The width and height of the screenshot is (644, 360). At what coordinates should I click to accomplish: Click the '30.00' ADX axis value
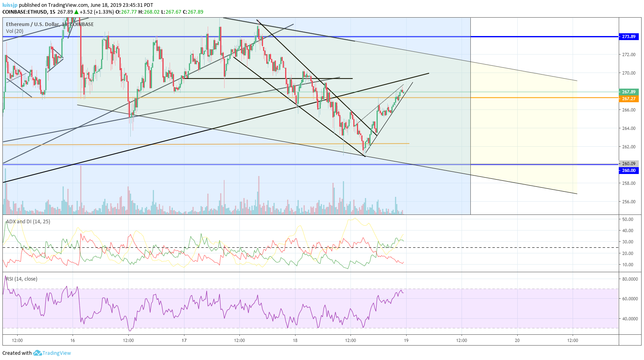[628, 242]
